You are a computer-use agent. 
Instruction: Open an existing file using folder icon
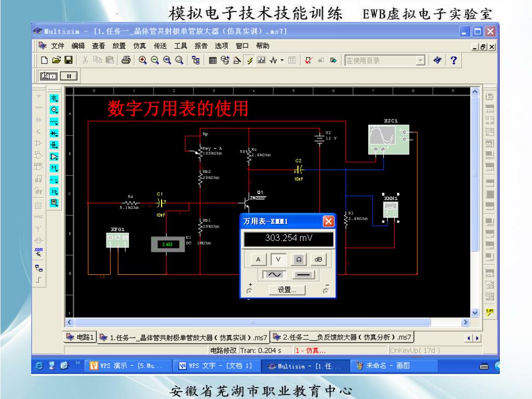[56, 60]
